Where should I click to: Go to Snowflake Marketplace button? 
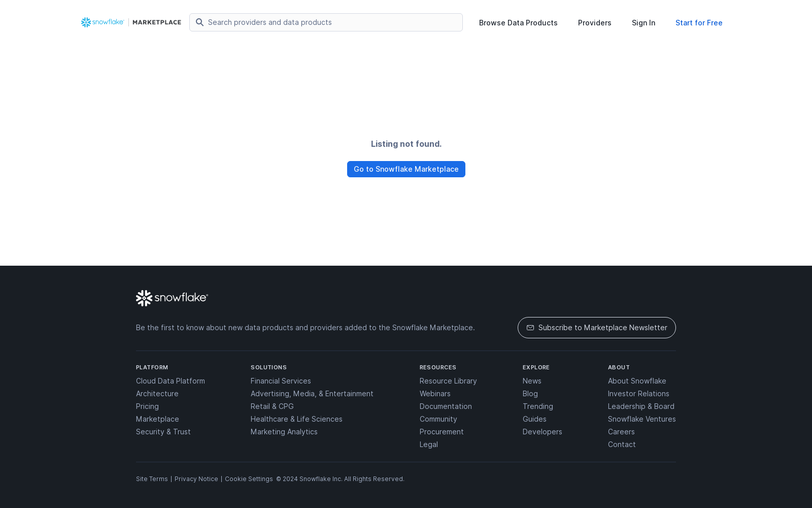pos(406,169)
